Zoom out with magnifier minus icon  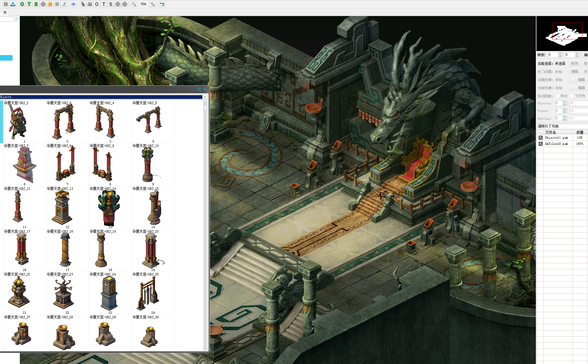tap(134, 4)
